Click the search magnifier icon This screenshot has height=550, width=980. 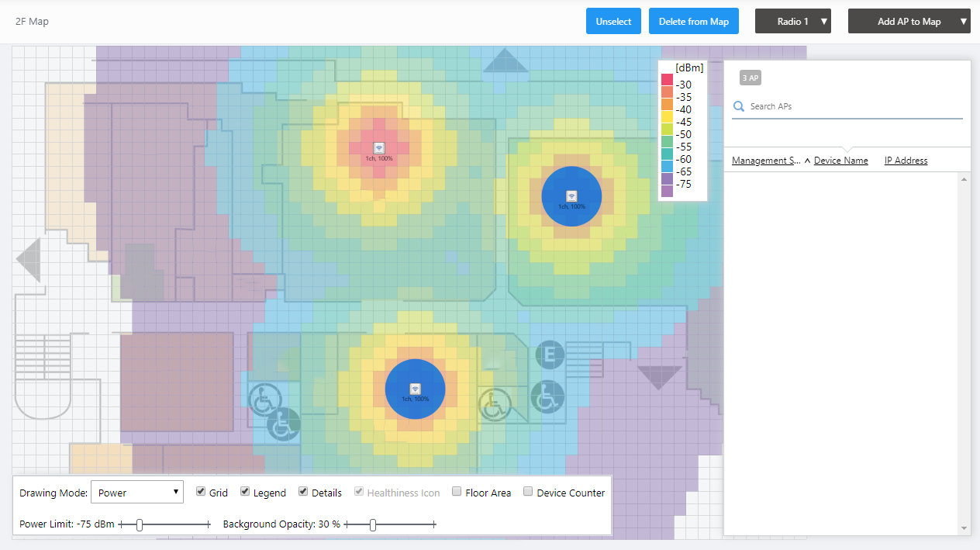point(739,106)
